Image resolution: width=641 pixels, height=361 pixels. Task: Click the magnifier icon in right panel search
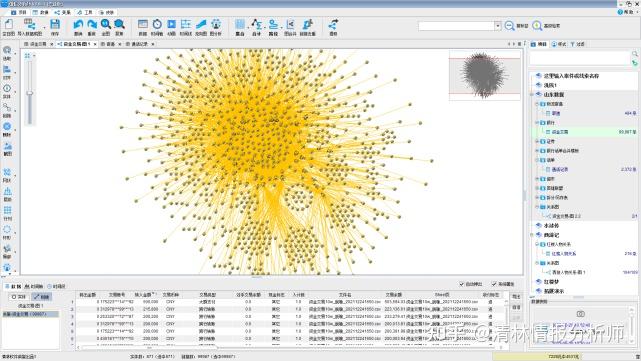click(x=634, y=54)
